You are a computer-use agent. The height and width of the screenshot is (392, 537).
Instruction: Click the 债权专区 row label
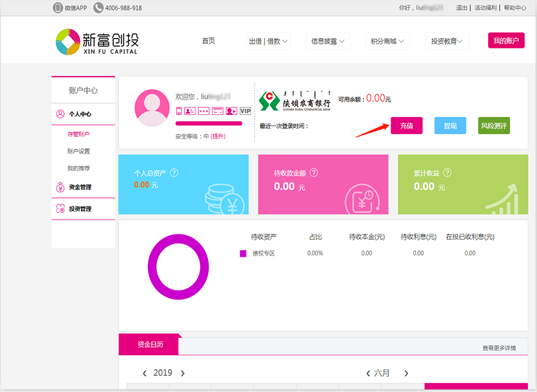264,253
